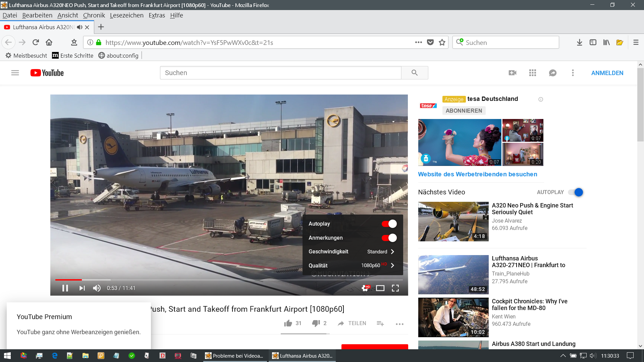Image resolution: width=644 pixels, height=362 pixels.
Task: Open the Lesezeichen menu
Action: [126, 15]
